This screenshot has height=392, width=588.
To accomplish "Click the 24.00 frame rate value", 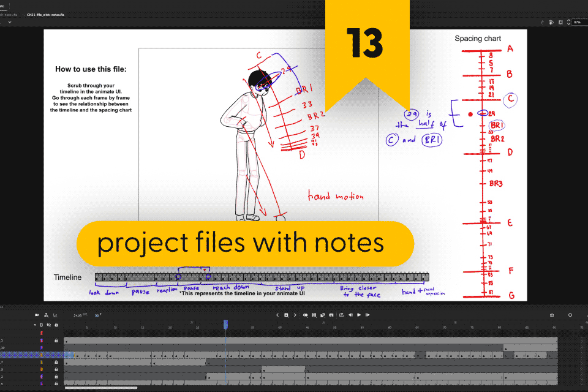I will coord(78,315).
